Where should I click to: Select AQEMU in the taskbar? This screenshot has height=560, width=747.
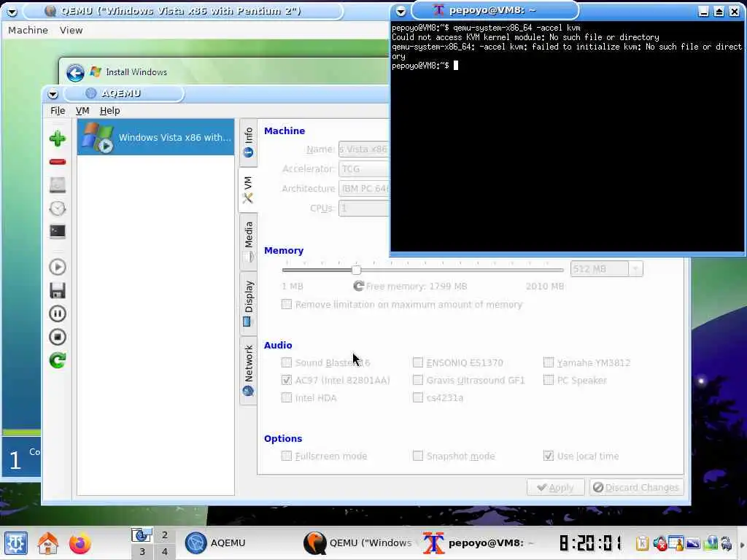pos(241,543)
